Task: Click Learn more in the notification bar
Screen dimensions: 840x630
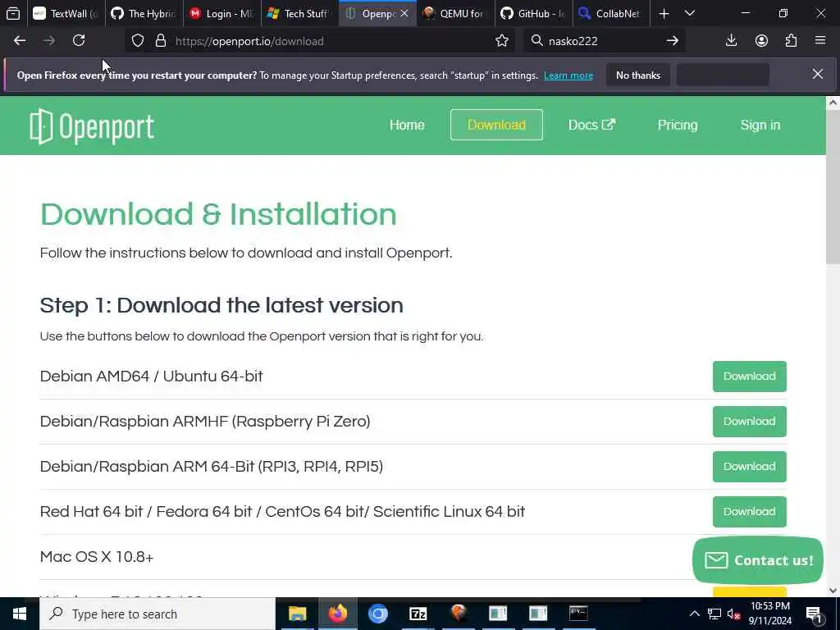Action: pyautogui.click(x=568, y=75)
